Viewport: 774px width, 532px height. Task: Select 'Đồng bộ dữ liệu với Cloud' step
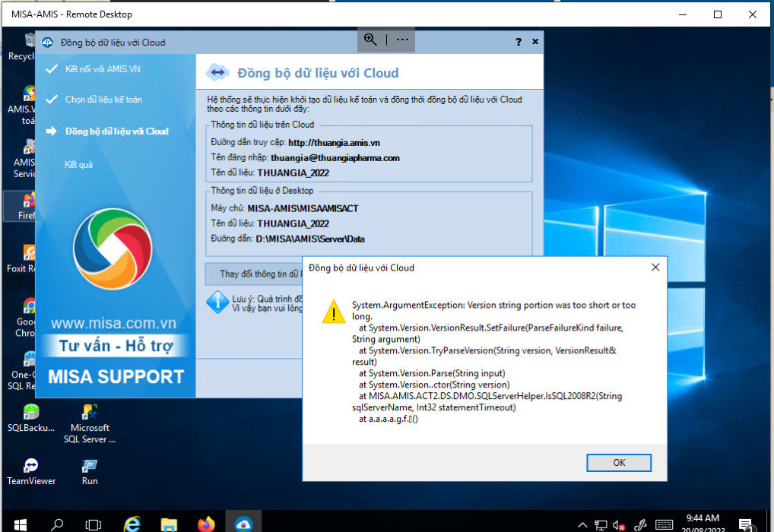(117, 131)
